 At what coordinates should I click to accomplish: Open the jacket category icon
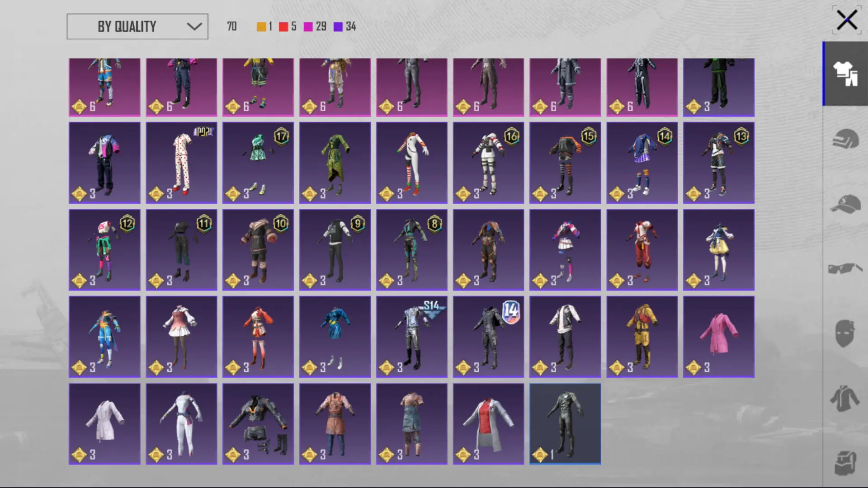click(845, 399)
